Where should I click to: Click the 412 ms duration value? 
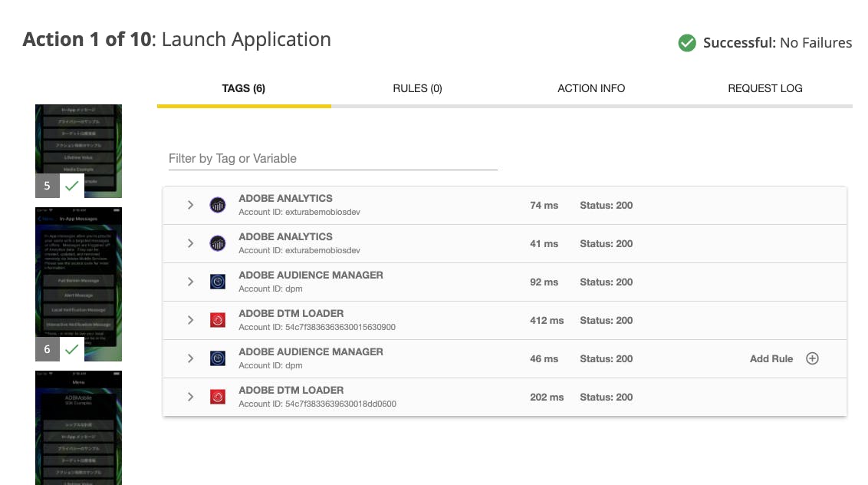(x=547, y=320)
